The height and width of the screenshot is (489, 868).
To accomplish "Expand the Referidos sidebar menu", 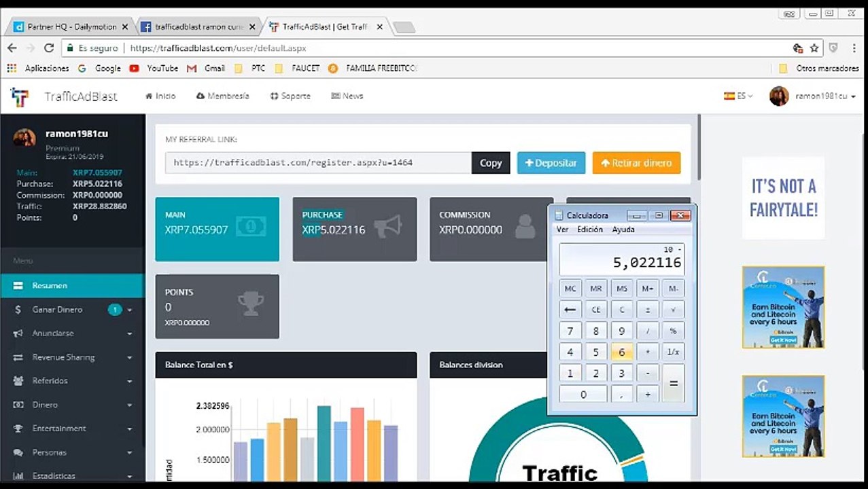I will click(x=73, y=381).
